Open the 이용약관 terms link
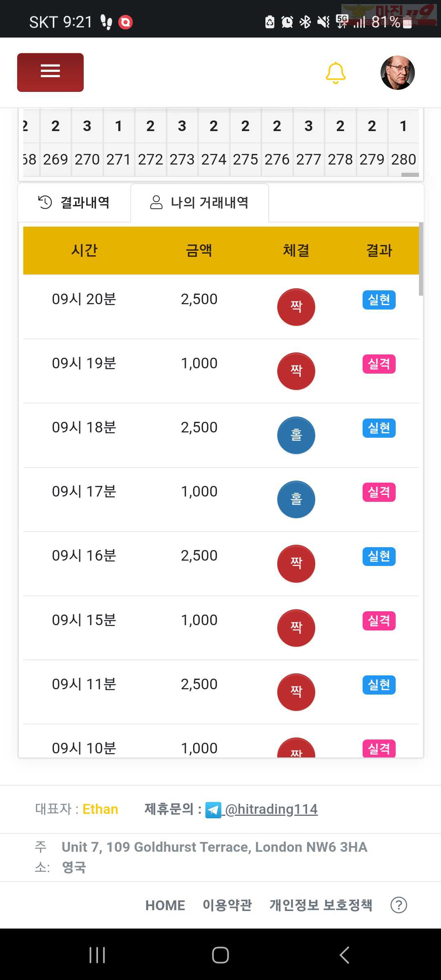Viewport: 441px width, 980px height. [x=227, y=905]
